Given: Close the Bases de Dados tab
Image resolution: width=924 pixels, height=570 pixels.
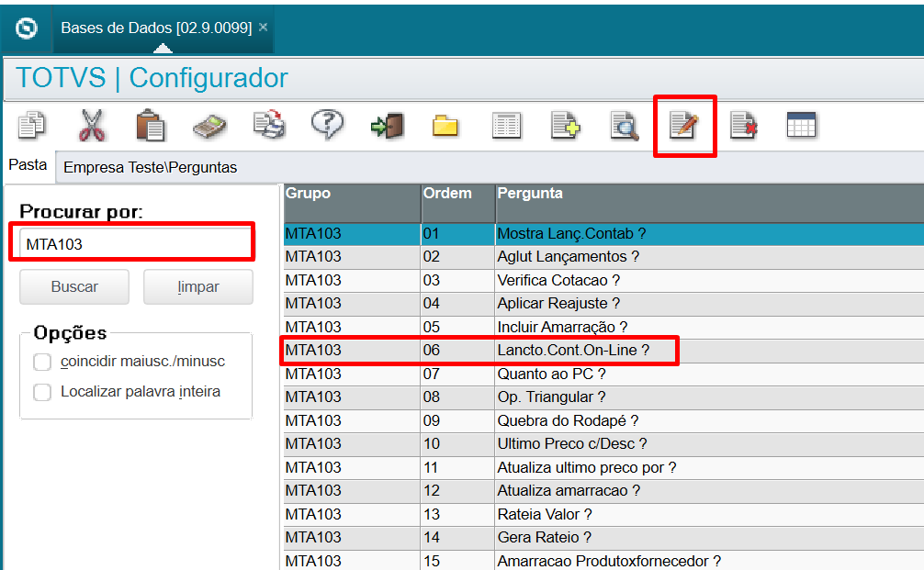Looking at the screenshot, I should (x=264, y=28).
